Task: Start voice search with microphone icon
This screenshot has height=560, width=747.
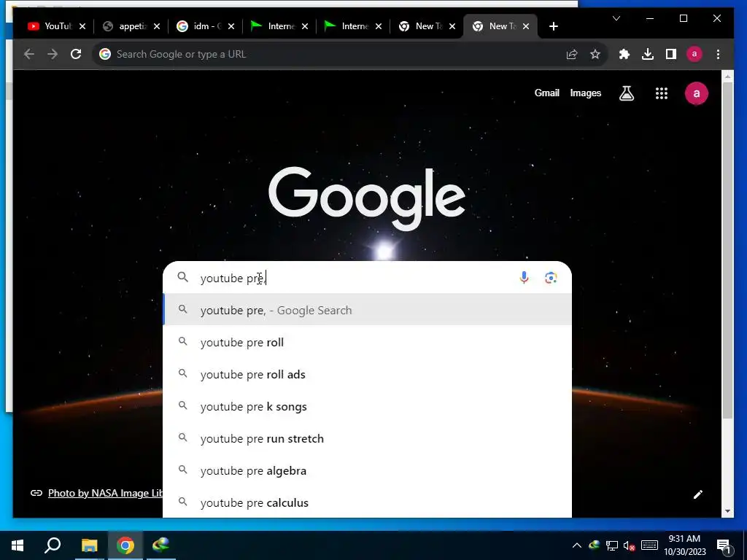Action: pyautogui.click(x=524, y=278)
